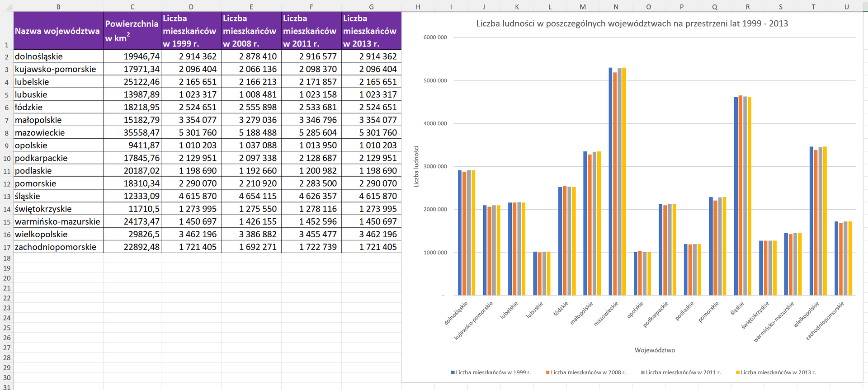The width and height of the screenshot is (868, 390).
Task: Click the blue mazowieckie bar in the chart
Action: pos(610,181)
